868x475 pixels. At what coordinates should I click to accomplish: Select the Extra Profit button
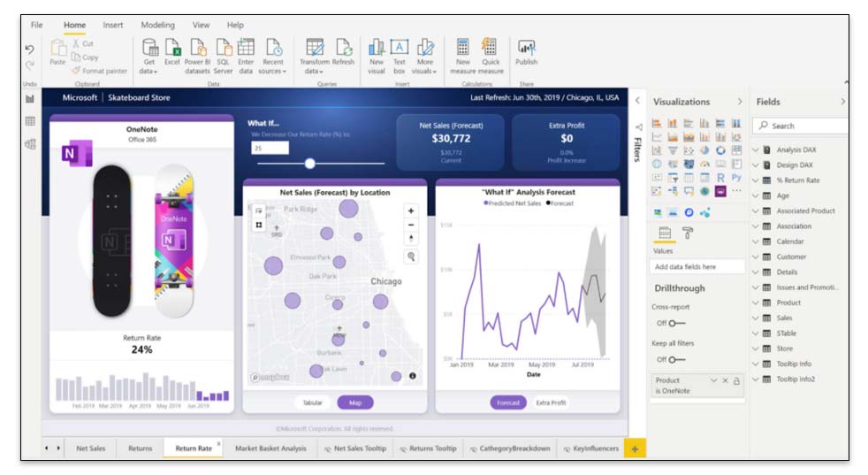[551, 402]
